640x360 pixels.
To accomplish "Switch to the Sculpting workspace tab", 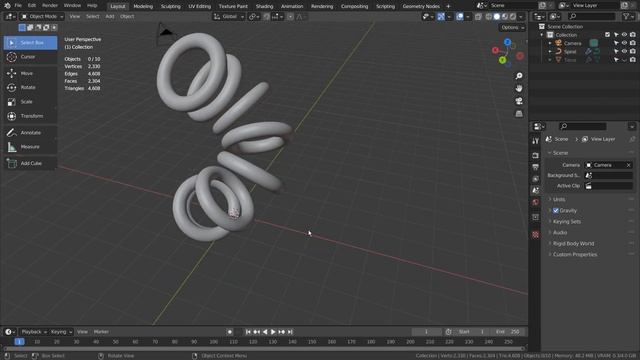I will (170, 6).
